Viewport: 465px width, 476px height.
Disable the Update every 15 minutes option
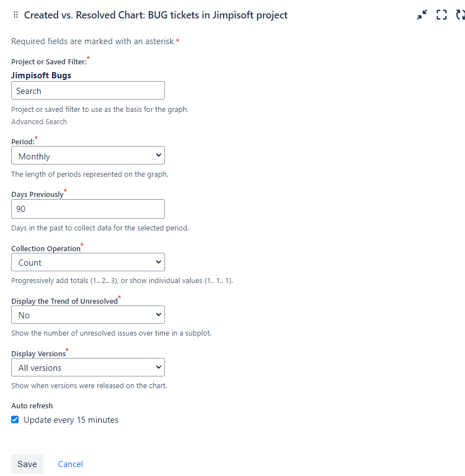(x=15, y=420)
